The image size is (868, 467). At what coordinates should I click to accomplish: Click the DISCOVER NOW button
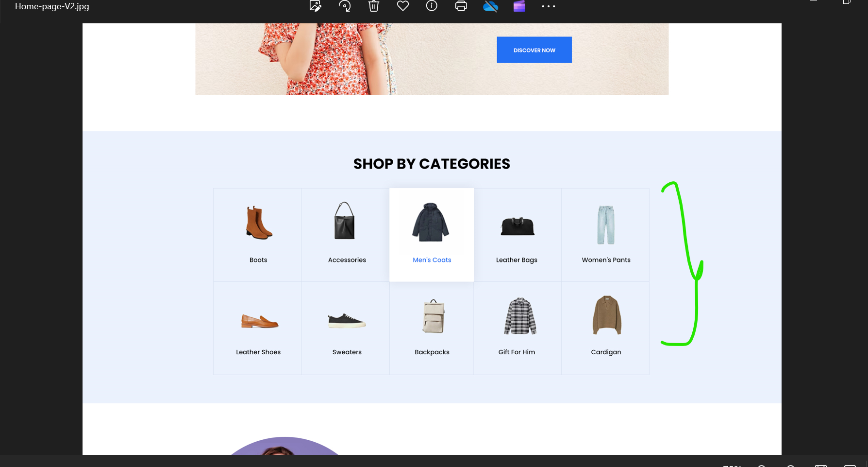(534, 50)
